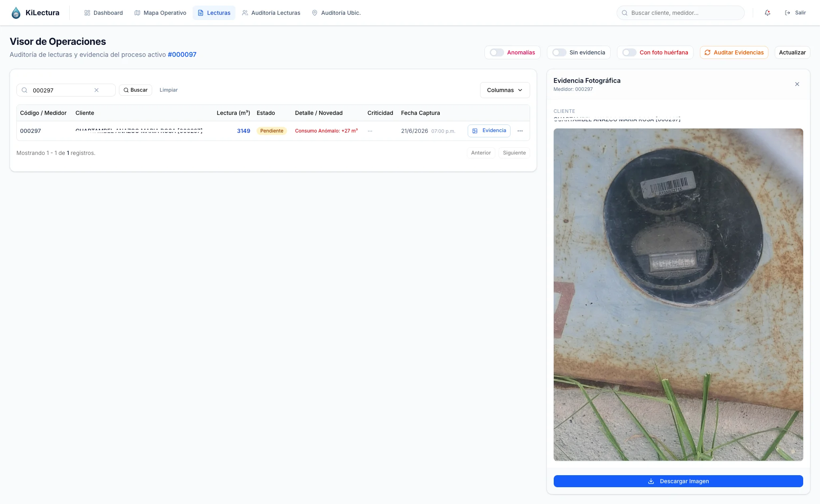820x504 pixels.
Task: Click the KiLectura water drop logo
Action: [x=16, y=13]
